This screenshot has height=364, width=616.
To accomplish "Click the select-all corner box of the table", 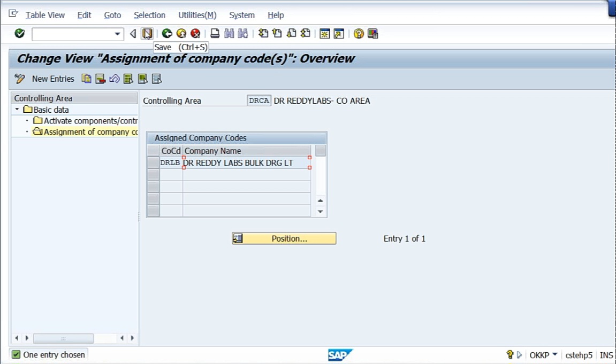I will pos(153,151).
